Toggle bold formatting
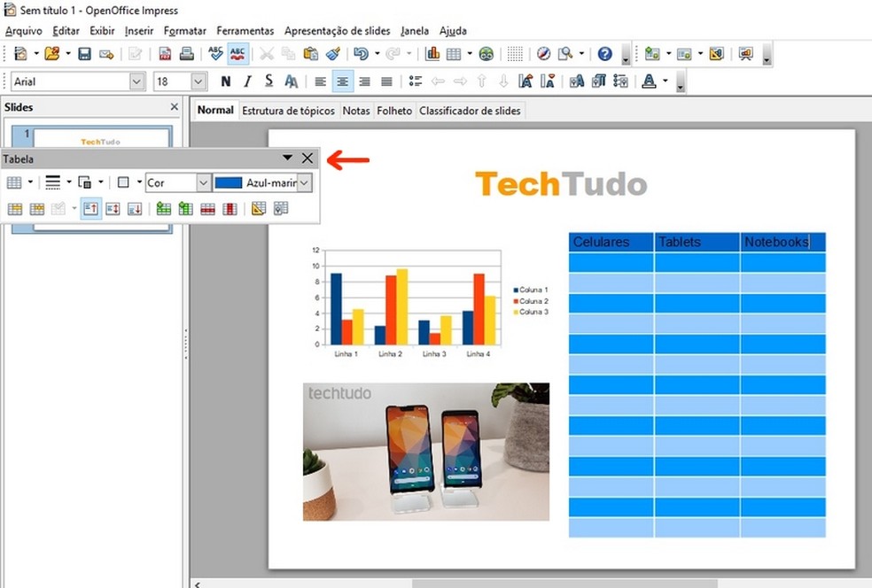 (x=224, y=81)
